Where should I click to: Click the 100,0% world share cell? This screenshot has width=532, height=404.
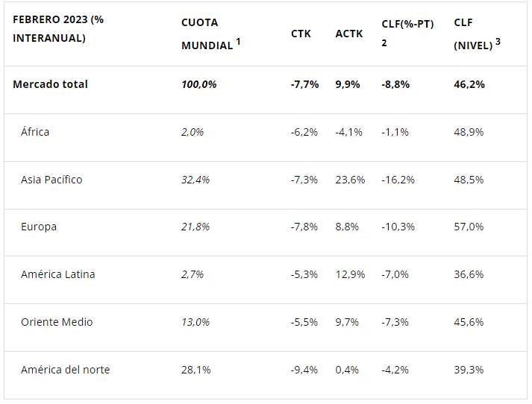point(199,84)
